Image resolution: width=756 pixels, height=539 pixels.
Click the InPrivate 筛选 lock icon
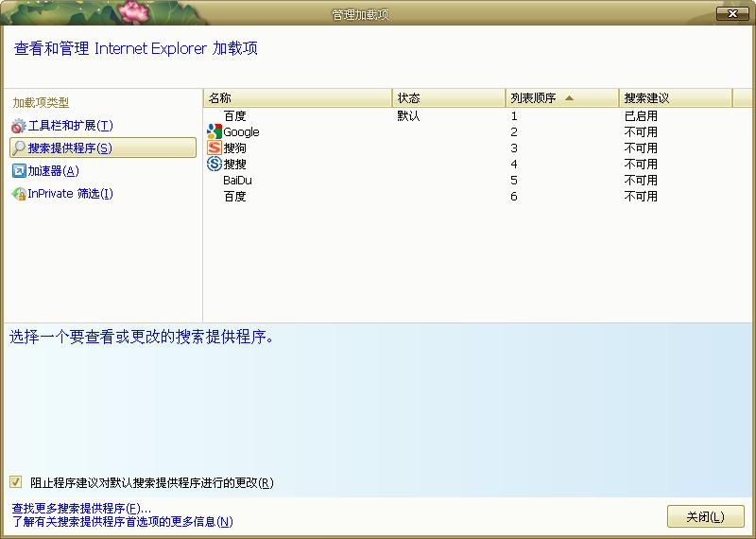coord(19,194)
